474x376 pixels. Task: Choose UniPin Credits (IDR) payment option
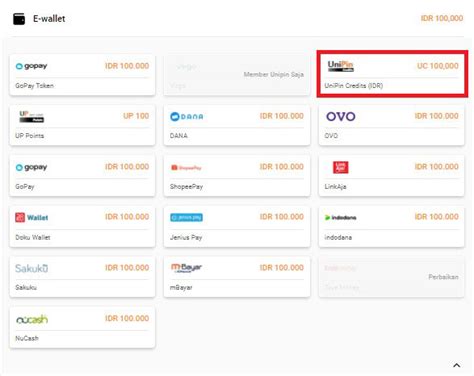tap(392, 75)
